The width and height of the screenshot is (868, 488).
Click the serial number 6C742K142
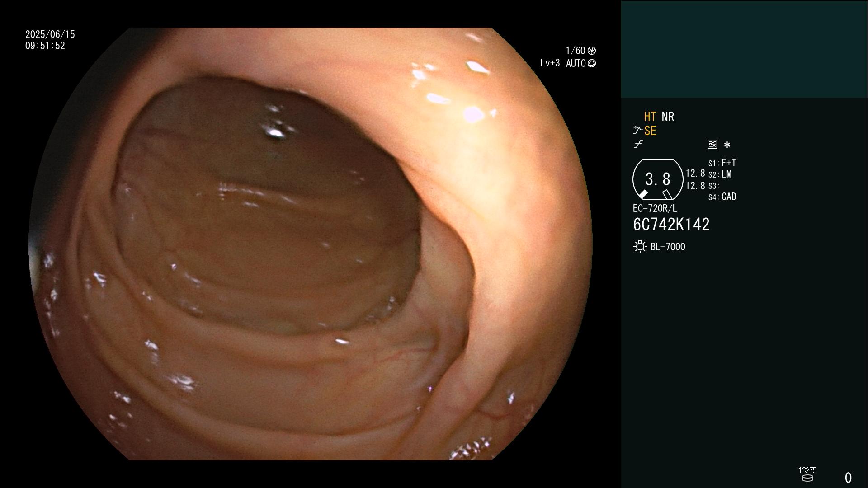coord(671,225)
